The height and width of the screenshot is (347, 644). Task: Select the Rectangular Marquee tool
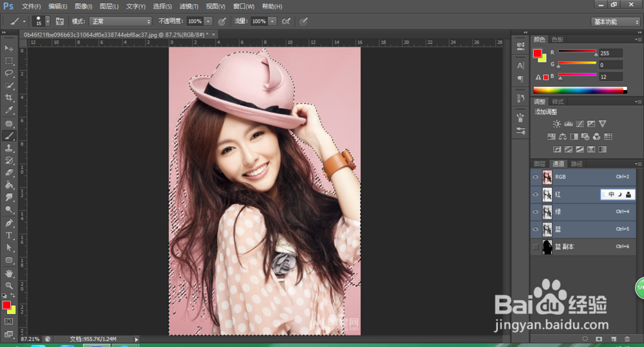pos(8,61)
